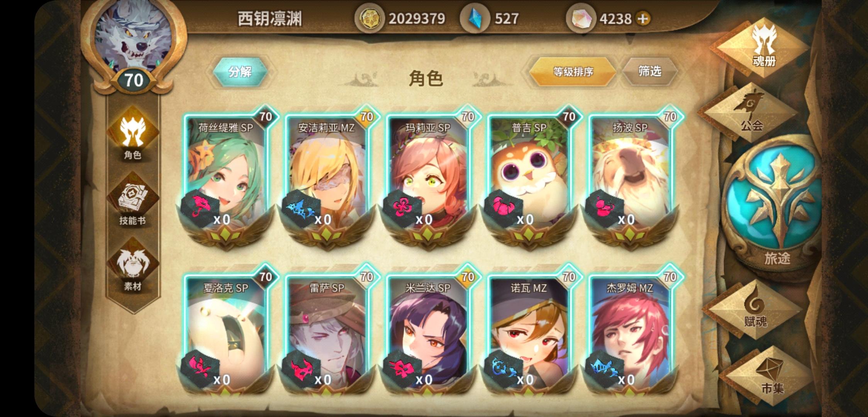Click the 分解 decompose button
868x417 pixels.
pos(240,71)
